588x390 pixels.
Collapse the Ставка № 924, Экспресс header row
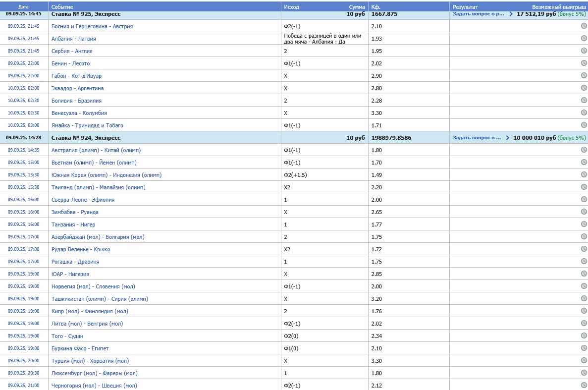coord(86,138)
